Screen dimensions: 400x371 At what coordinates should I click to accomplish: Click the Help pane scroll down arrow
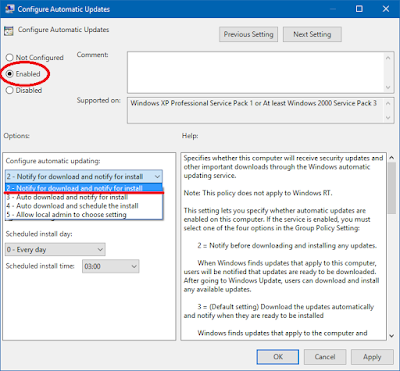point(392,336)
